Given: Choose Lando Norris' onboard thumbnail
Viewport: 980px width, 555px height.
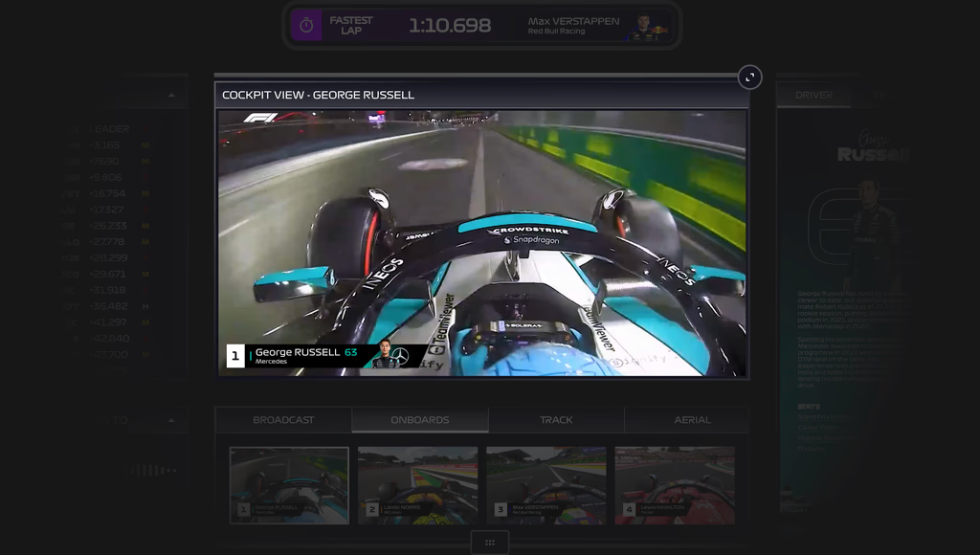Looking at the screenshot, I should [x=417, y=486].
